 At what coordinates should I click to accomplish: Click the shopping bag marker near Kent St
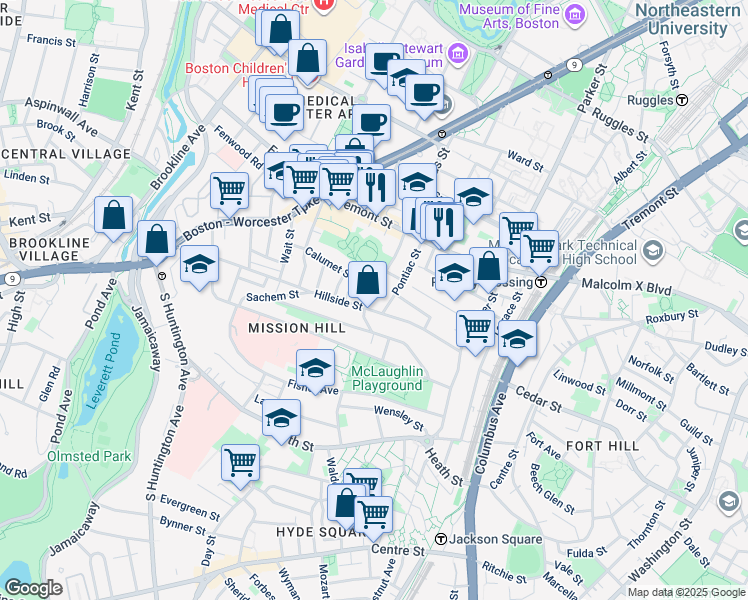tap(114, 215)
